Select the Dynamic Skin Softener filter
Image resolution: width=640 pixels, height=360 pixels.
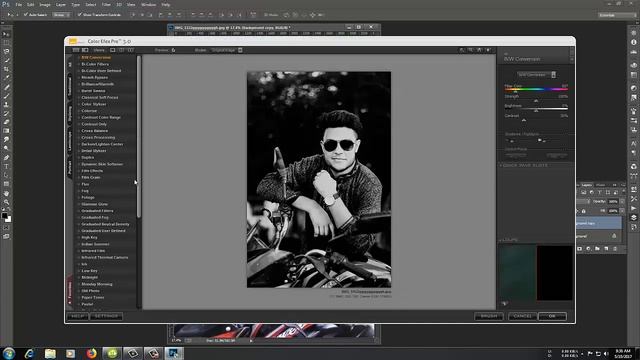point(102,164)
